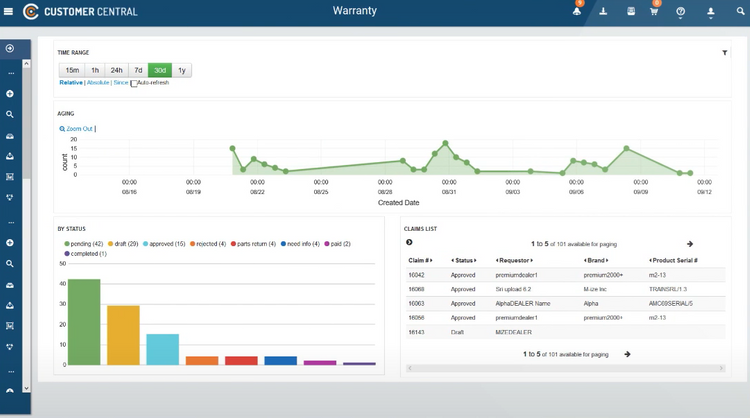Screen dimensions: 750x418
Task: Go to next page using bottom paging arrow
Action: 627,354
